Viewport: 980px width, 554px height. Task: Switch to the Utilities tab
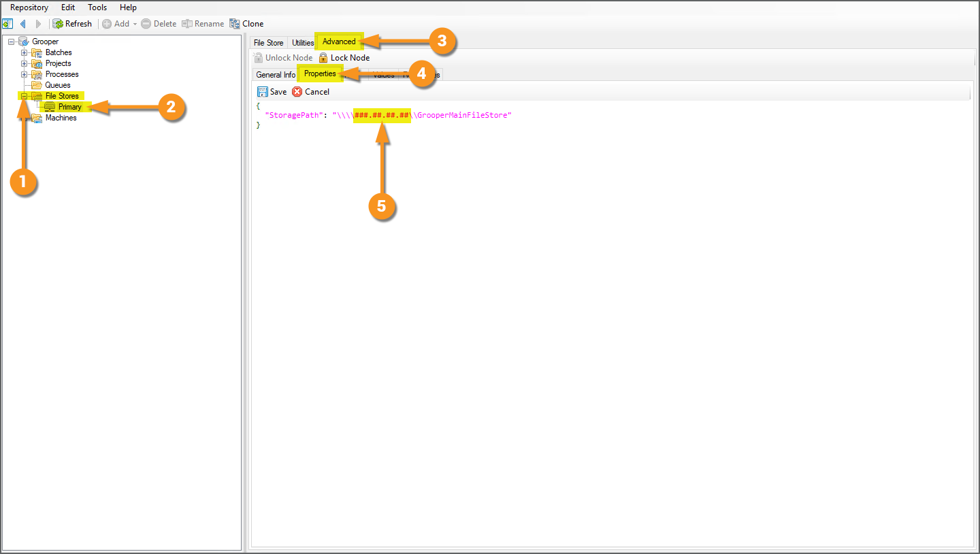[x=303, y=43]
